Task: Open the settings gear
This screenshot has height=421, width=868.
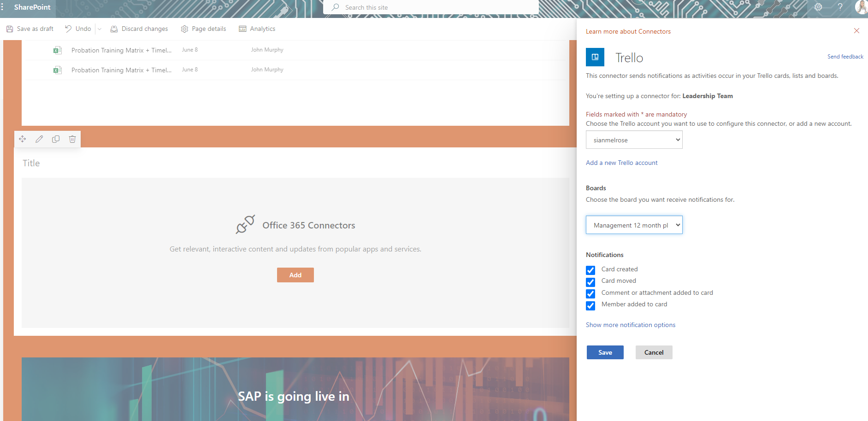Action: (x=818, y=7)
